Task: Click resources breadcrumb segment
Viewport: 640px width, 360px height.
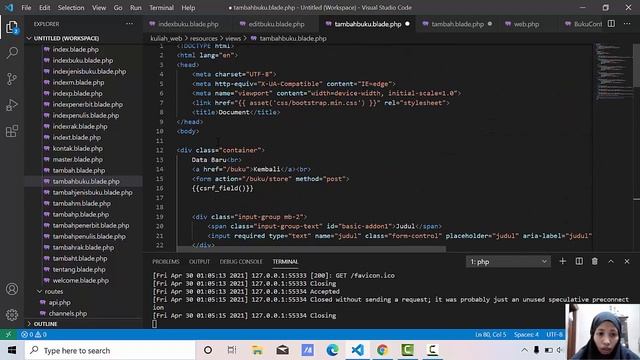Action: (x=203, y=38)
